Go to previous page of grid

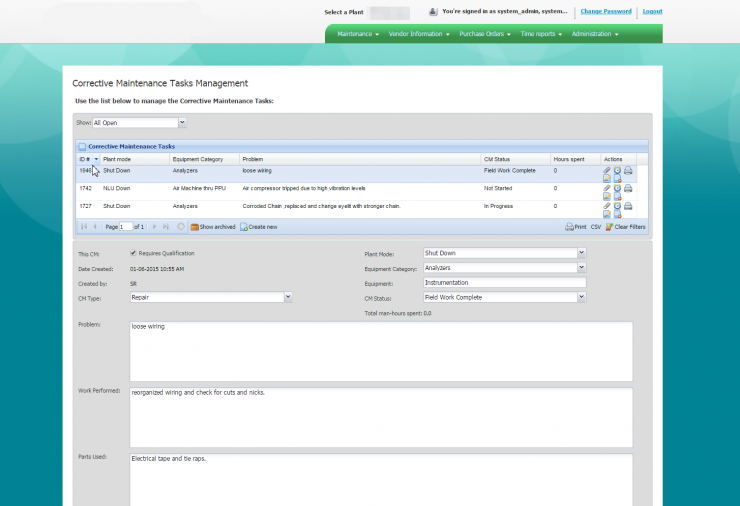(95, 227)
